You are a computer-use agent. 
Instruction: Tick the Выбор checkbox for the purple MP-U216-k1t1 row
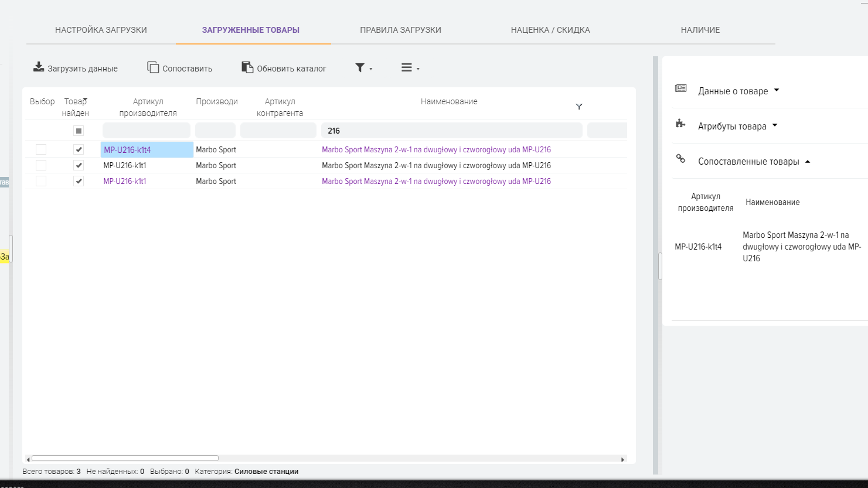(x=41, y=181)
